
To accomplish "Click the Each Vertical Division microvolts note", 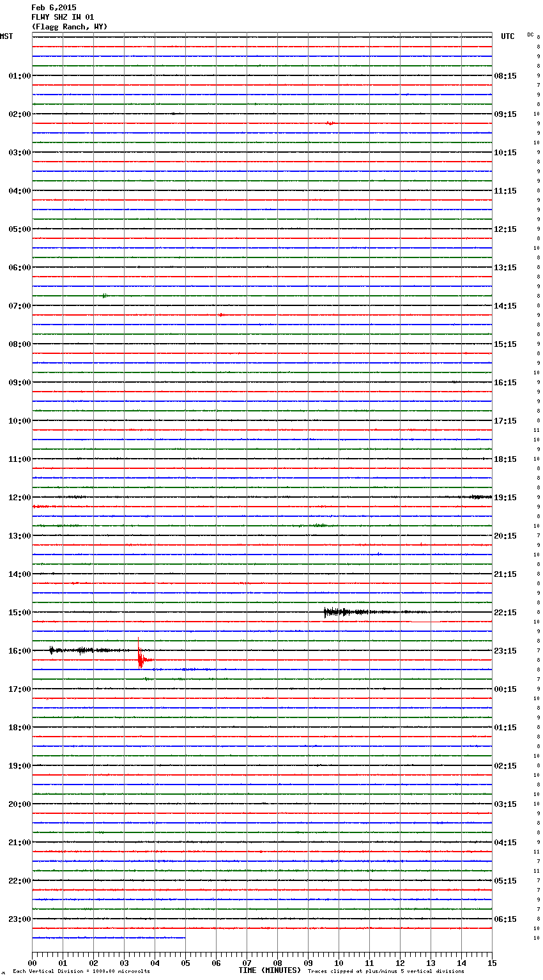I will coord(81,971).
